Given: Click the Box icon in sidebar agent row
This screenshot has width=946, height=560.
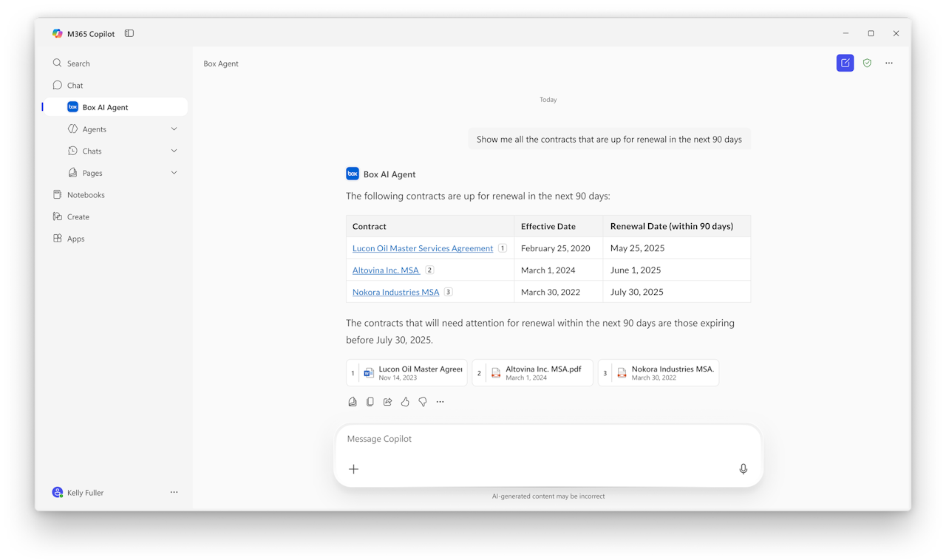Looking at the screenshot, I should point(72,107).
